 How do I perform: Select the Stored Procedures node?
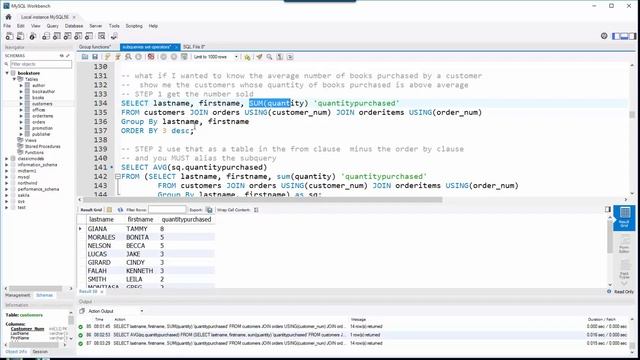click(42, 146)
